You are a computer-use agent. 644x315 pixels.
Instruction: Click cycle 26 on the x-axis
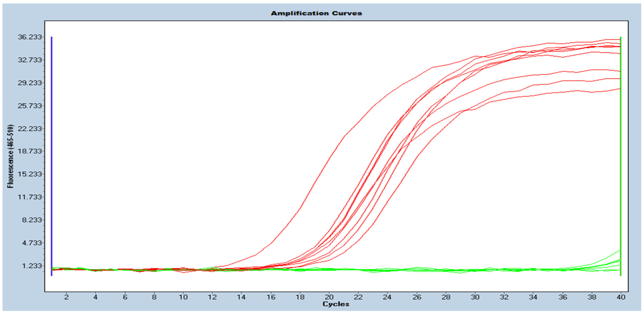(x=417, y=297)
